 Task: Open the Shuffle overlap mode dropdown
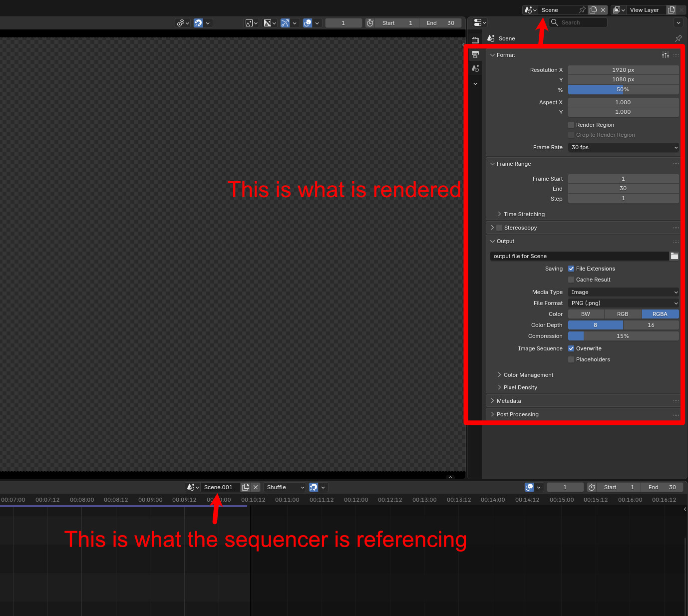285,487
